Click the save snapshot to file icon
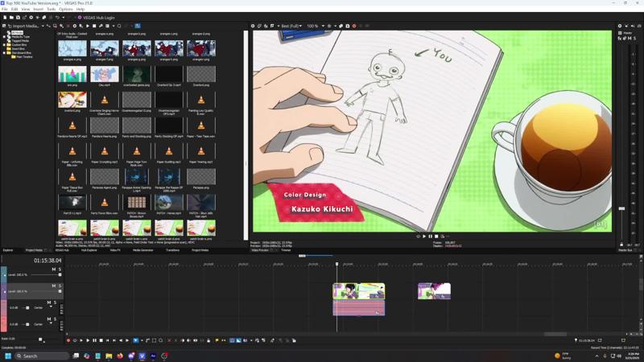Viewport: 644px width, 362px height. (x=348, y=26)
